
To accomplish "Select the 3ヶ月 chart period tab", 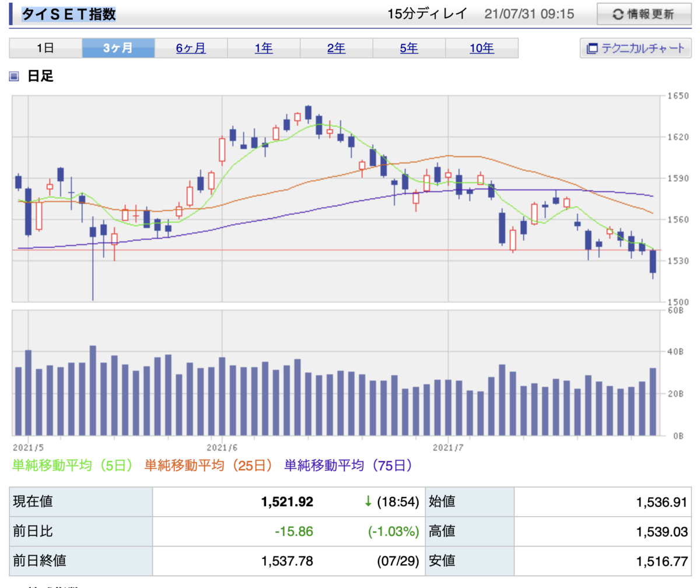I will (x=118, y=48).
